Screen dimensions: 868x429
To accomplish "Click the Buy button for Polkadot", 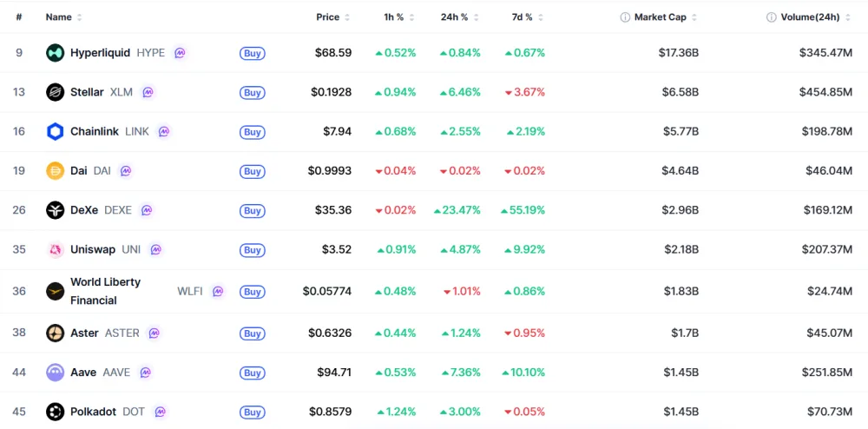I will click(253, 412).
